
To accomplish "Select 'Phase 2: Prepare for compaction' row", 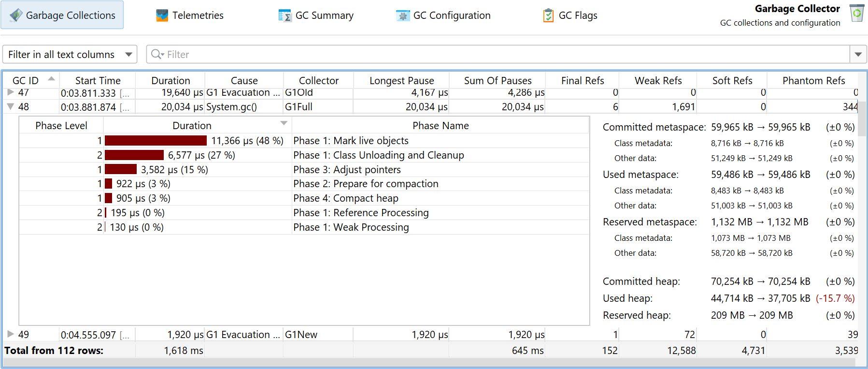I will click(x=304, y=184).
